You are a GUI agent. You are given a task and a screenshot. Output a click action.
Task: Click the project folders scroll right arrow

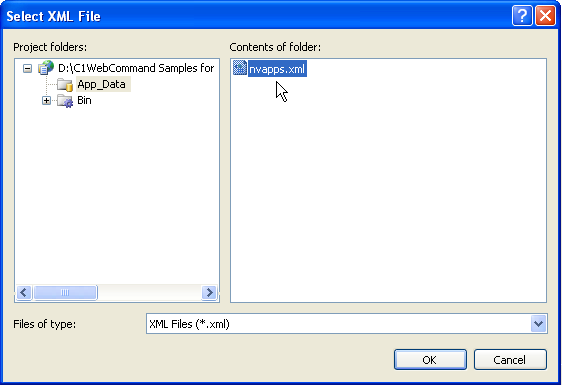pyautogui.click(x=209, y=293)
